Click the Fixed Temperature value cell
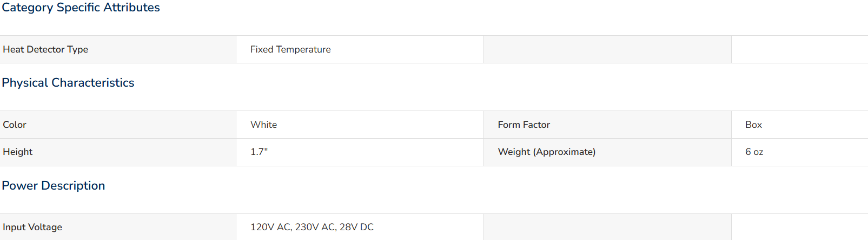Screen dimensions: 868x240 tap(360, 49)
